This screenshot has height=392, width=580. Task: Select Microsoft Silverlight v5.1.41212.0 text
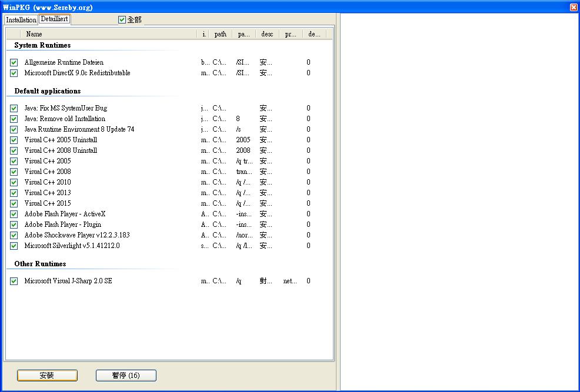[x=72, y=246]
